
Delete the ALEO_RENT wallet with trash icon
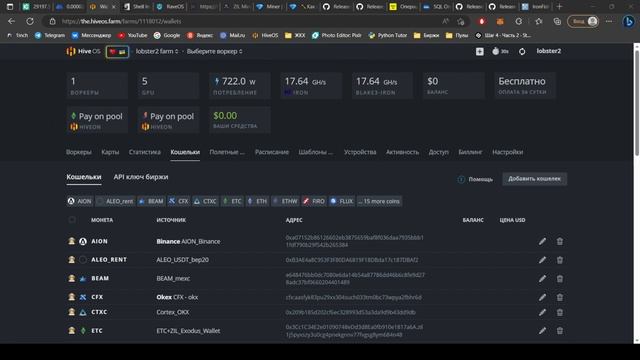[x=560, y=260]
